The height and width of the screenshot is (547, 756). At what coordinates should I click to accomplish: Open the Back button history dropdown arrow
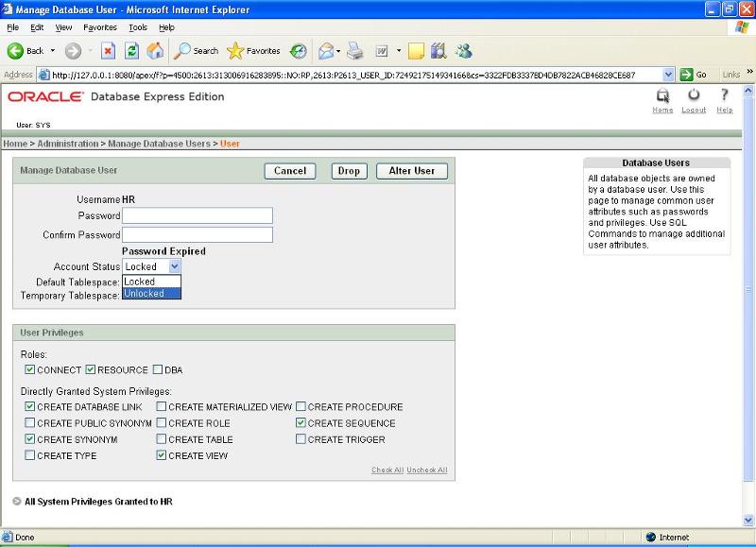(x=53, y=51)
